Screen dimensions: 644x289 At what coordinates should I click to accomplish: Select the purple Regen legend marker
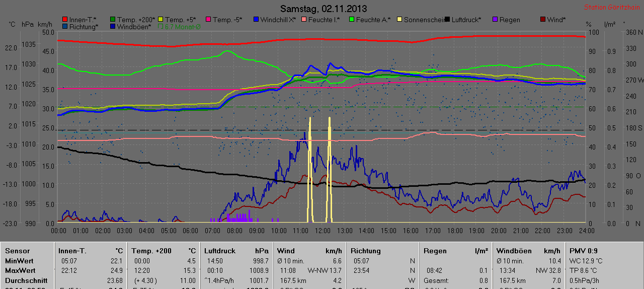pos(495,20)
